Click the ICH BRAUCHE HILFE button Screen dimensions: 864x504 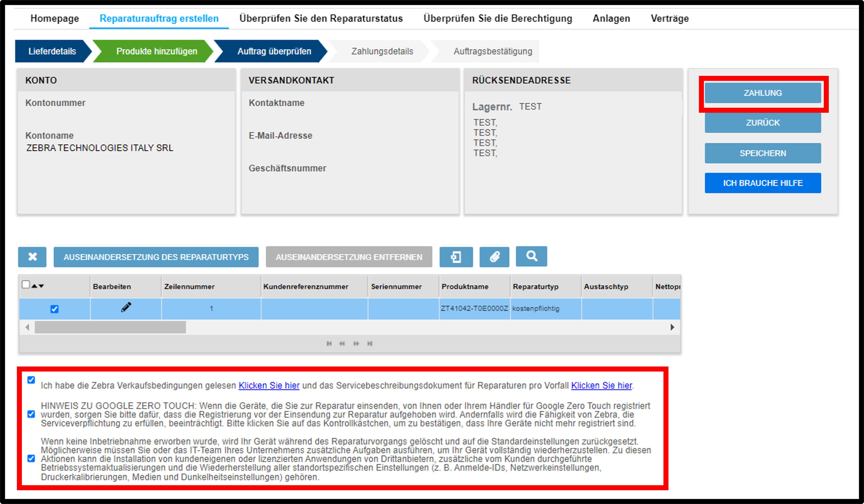[x=763, y=183]
